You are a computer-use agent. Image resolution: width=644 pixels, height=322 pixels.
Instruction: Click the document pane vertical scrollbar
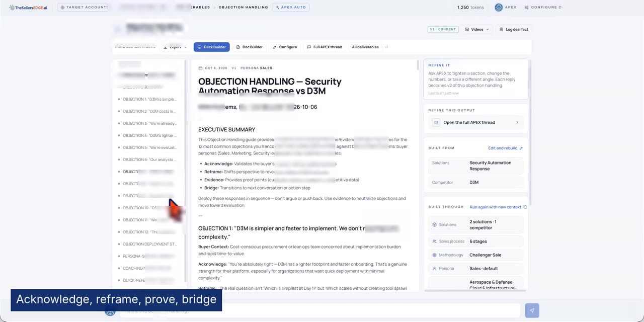[x=418, y=65]
